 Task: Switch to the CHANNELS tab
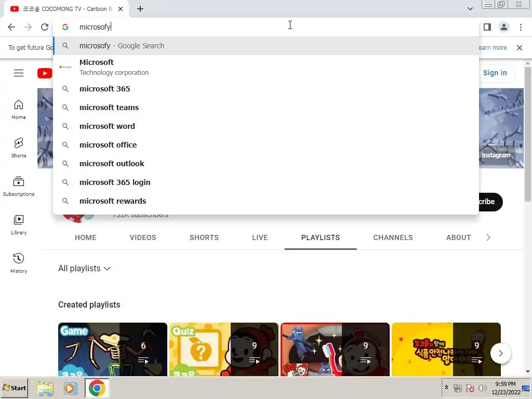[x=393, y=237]
